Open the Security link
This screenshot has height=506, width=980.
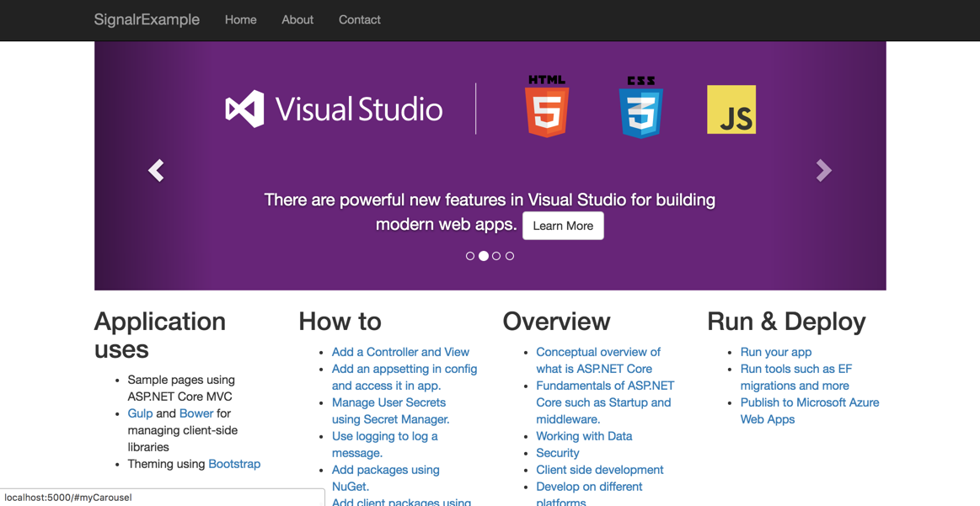[x=558, y=454]
